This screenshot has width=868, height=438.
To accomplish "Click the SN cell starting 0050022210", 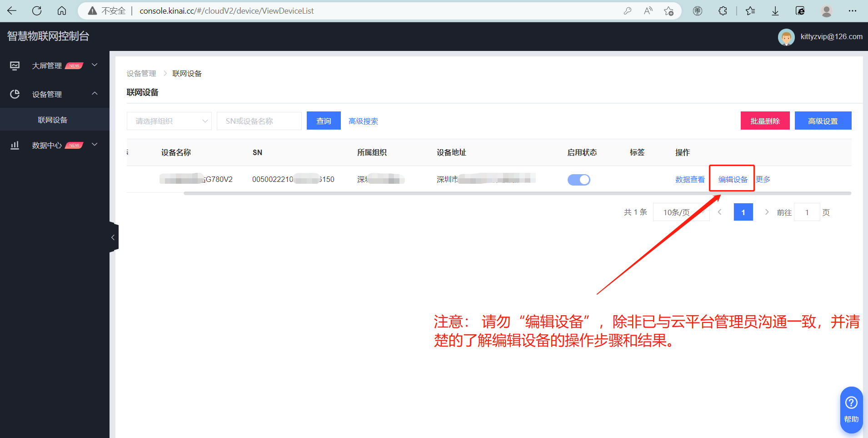I will [293, 179].
